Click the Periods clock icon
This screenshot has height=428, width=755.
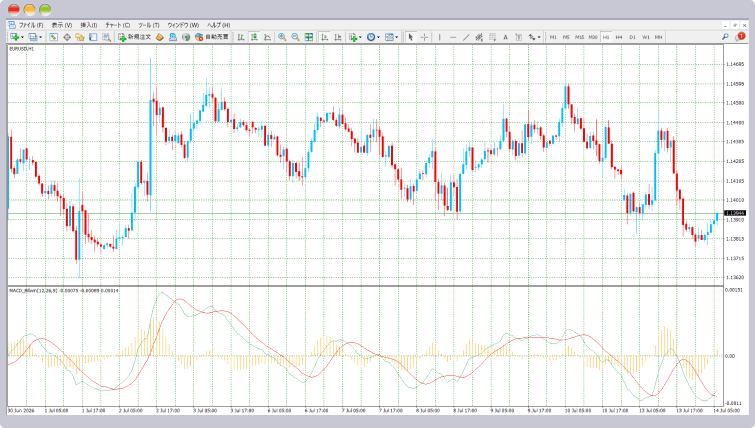tap(371, 37)
